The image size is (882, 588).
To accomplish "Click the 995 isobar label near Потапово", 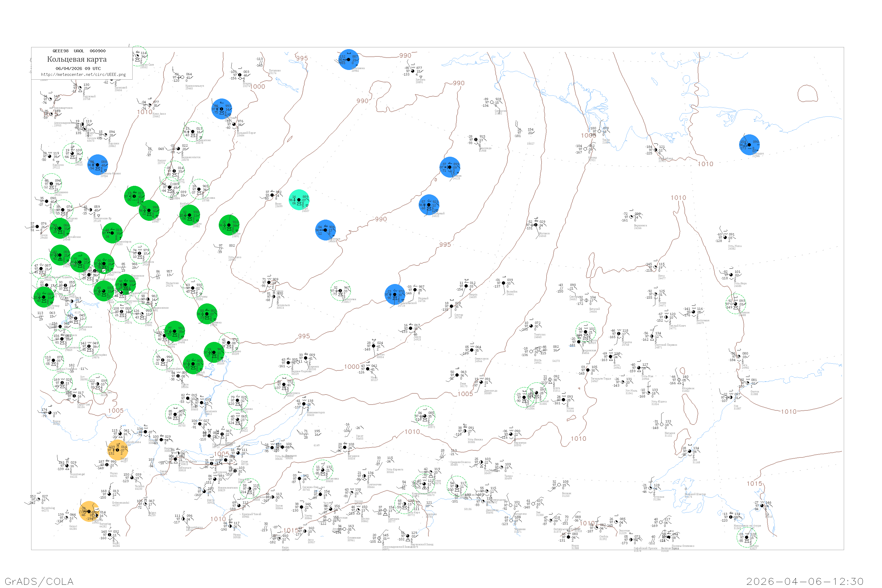I will tap(302, 58).
